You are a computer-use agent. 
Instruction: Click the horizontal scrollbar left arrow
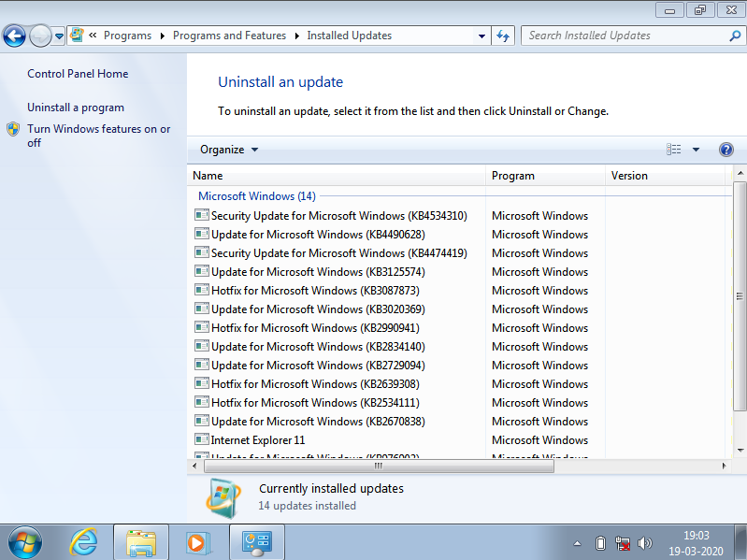point(194,467)
